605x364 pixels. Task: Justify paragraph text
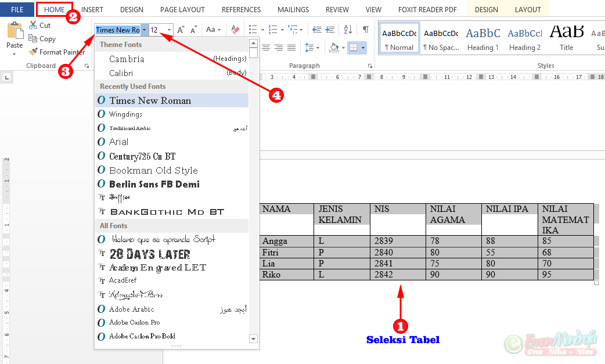pos(291,48)
